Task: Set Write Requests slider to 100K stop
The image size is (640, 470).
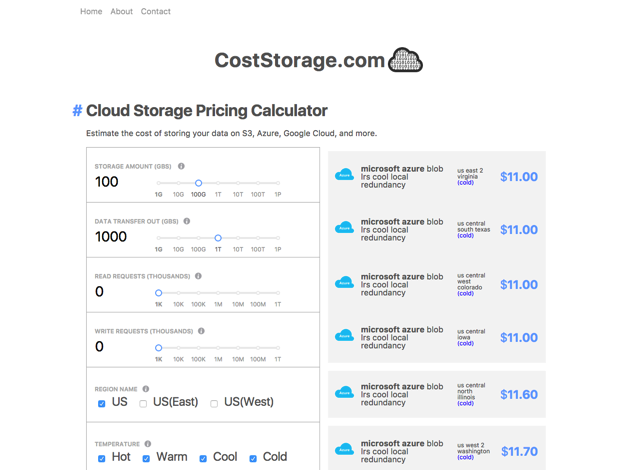Action: [198, 348]
